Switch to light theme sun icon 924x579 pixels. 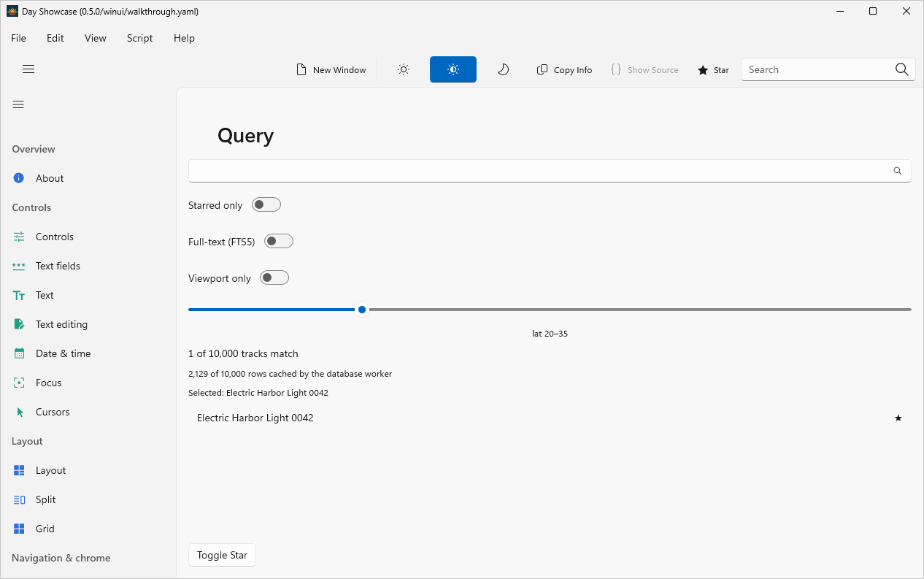point(404,69)
